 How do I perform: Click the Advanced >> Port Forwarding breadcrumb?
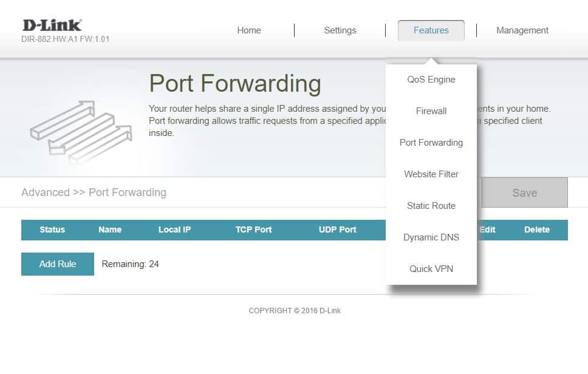[x=94, y=192]
